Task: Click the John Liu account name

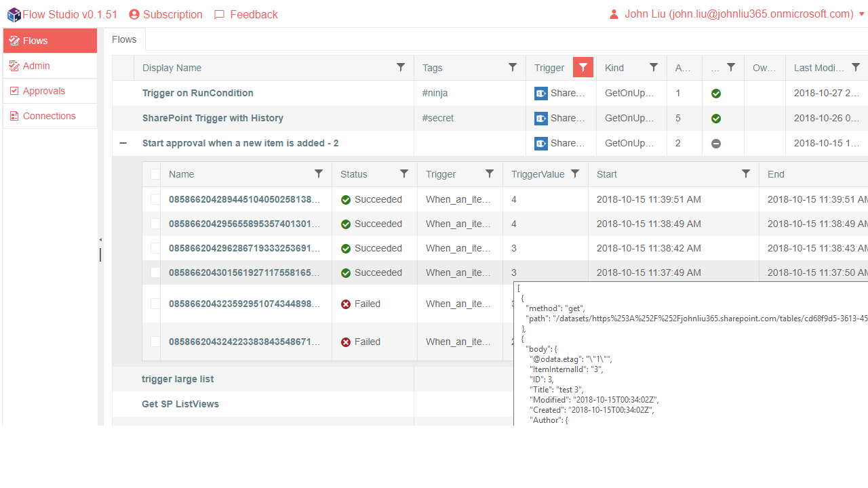Action: [x=739, y=14]
